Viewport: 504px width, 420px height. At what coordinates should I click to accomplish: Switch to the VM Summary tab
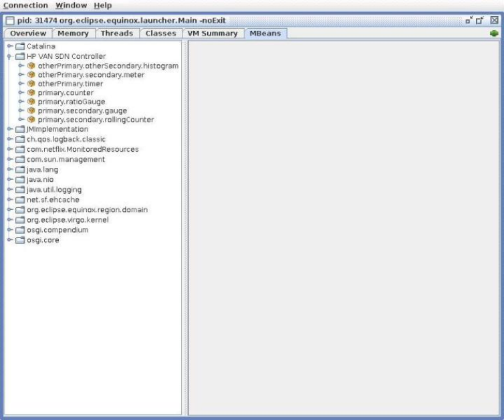[x=213, y=33]
